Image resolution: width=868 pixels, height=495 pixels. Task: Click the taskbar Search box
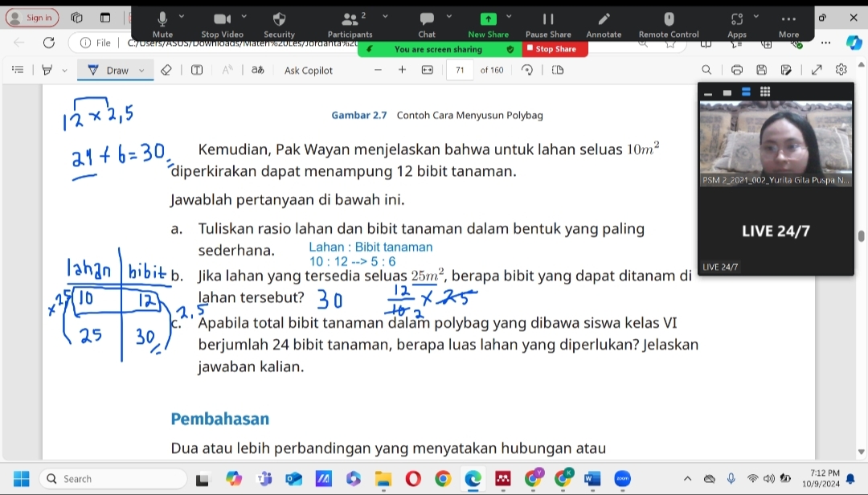pyautogui.click(x=113, y=479)
